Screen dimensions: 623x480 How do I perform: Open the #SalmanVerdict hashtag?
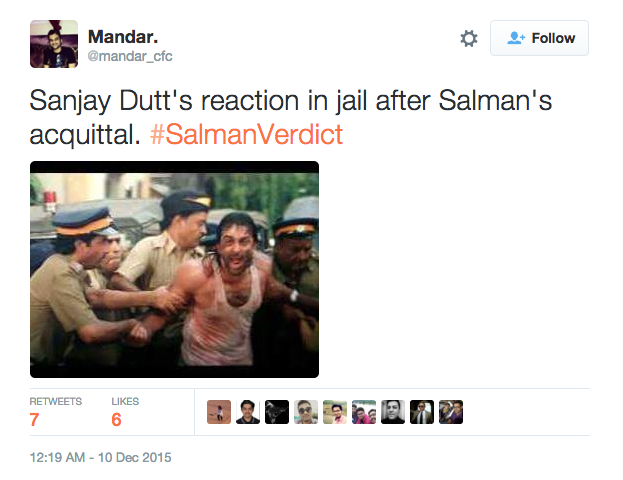[246, 134]
